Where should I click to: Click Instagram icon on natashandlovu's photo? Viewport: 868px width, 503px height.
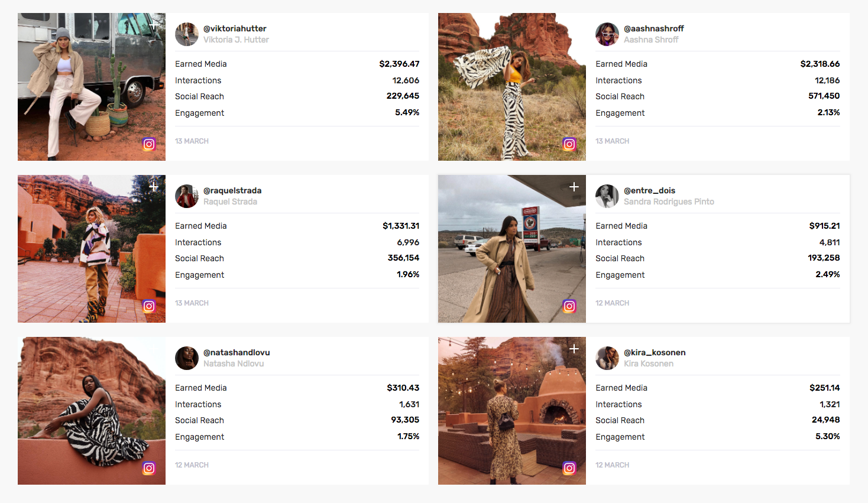149,468
